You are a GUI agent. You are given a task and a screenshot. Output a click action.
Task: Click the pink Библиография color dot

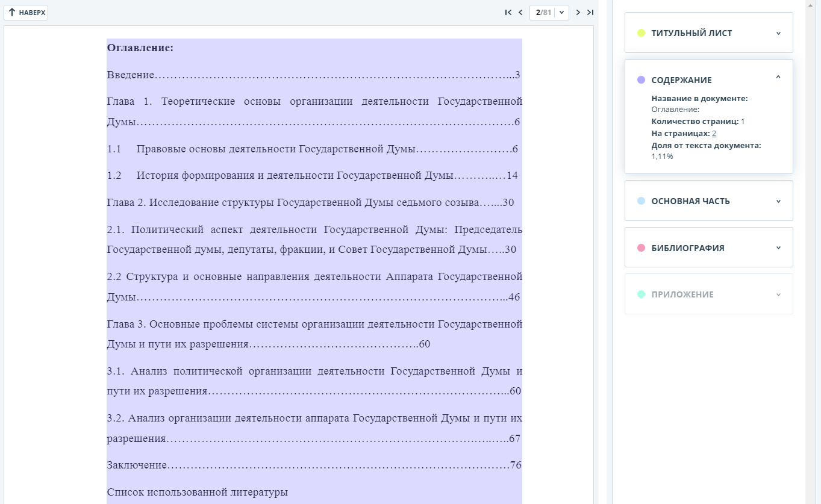coord(641,248)
